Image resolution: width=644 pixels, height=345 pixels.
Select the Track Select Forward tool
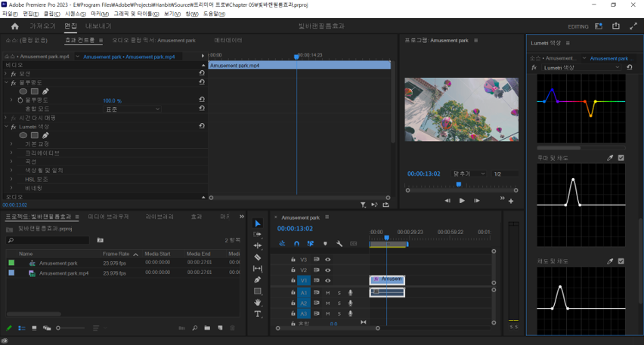pos(258,234)
